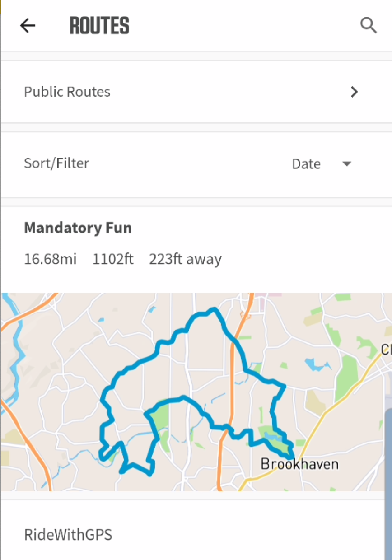The height and width of the screenshot is (560, 392).
Task: Open the RideWithGPS entry
Action: pos(68,535)
